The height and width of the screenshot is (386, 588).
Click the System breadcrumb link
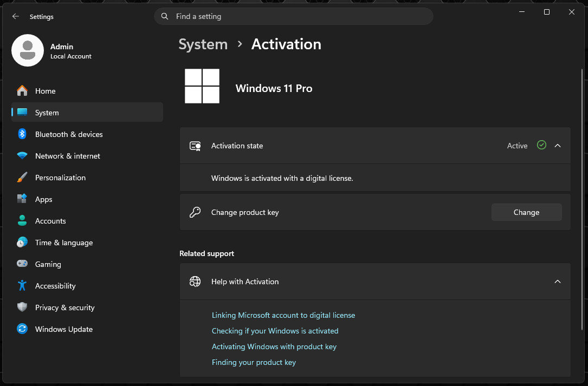pos(203,44)
